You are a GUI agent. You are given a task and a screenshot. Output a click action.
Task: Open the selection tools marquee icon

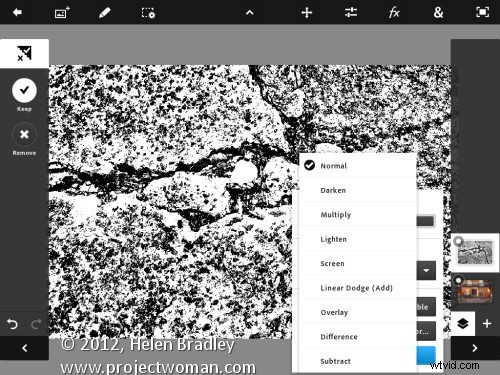(148, 13)
